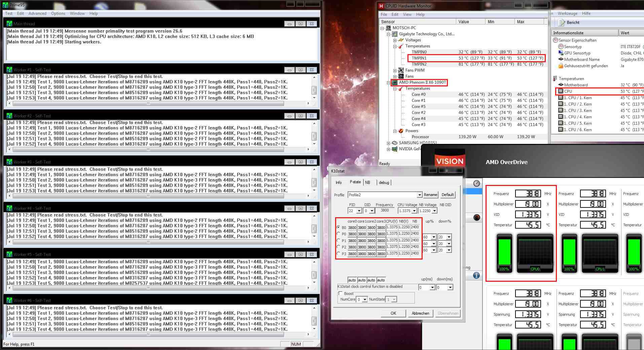
Task: Click the 1. CPU / 3. Kern chip icon
Action: [561, 110]
